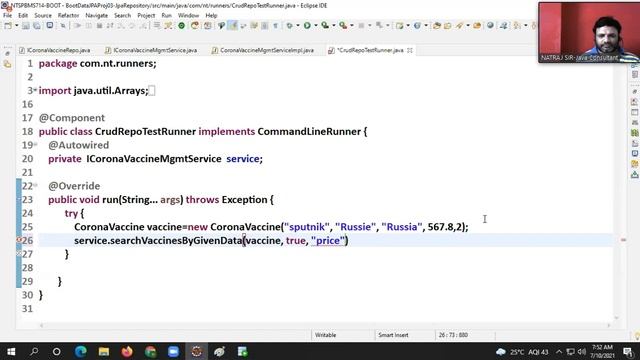
Task: Click the Terminate debug icon
Action: [x=99, y=26]
